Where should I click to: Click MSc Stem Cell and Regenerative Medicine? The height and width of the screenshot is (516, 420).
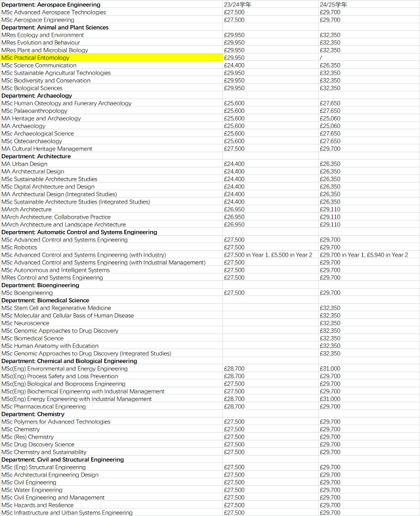pos(112,308)
